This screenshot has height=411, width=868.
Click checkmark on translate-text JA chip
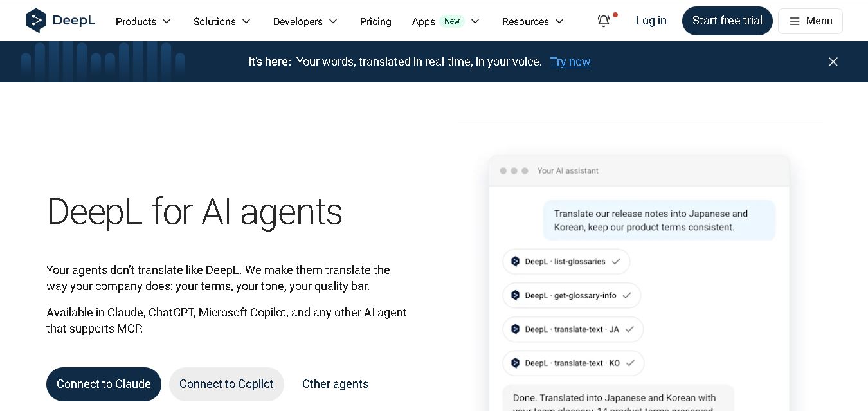(629, 329)
